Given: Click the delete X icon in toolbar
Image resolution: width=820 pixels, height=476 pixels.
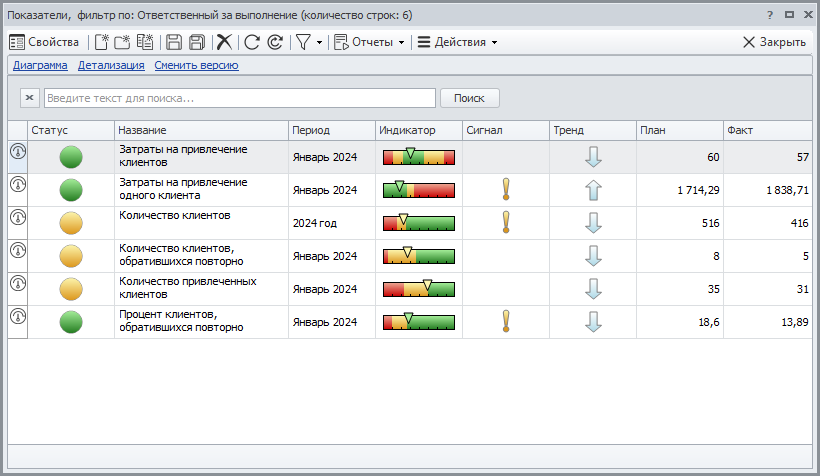Looking at the screenshot, I should click(225, 42).
